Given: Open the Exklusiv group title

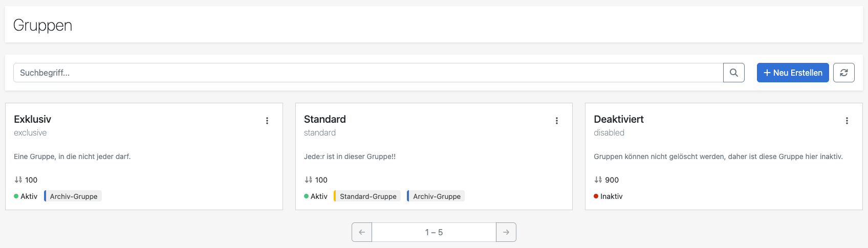Looking at the screenshot, I should click(x=32, y=119).
